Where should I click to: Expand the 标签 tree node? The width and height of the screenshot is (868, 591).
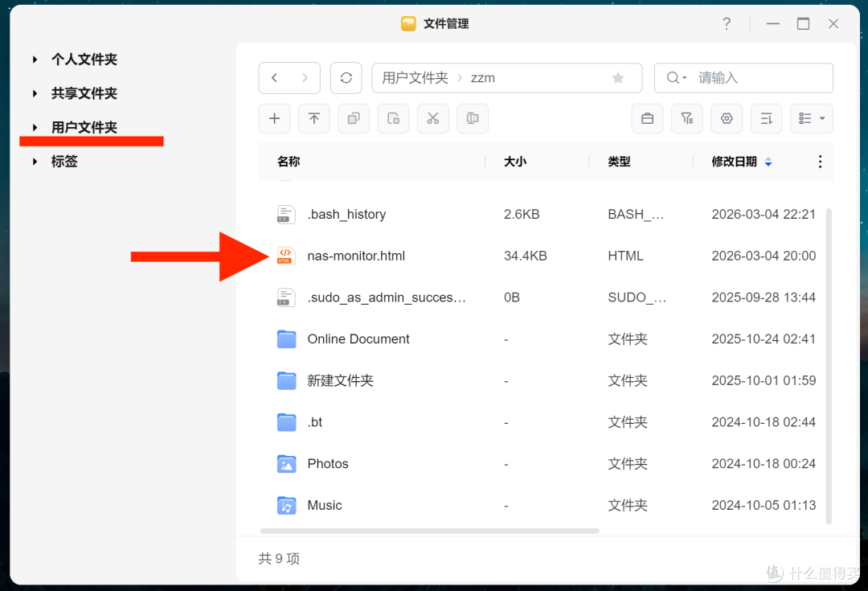pos(35,162)
